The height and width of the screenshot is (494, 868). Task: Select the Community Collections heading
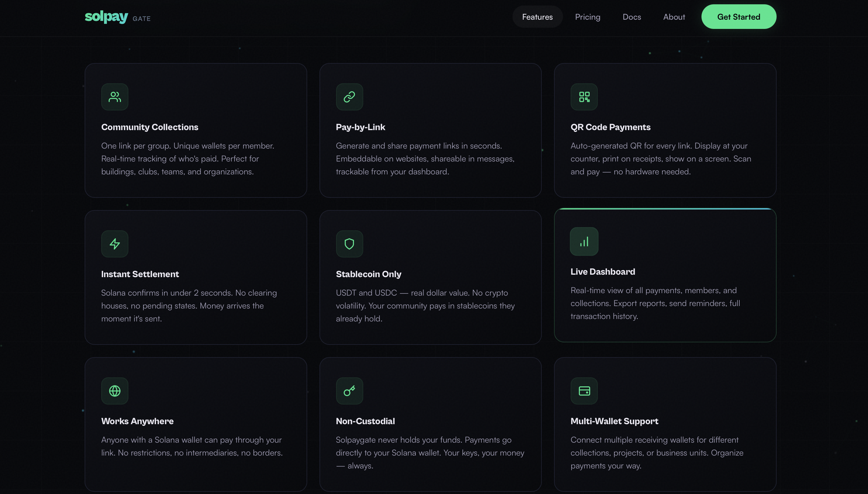150,127
